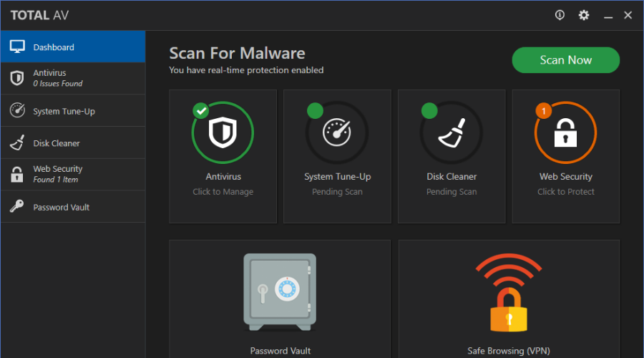Screen dimensions: 644x358
Task: Open Antivirus in the sidebar
Action: click(73, 78)
